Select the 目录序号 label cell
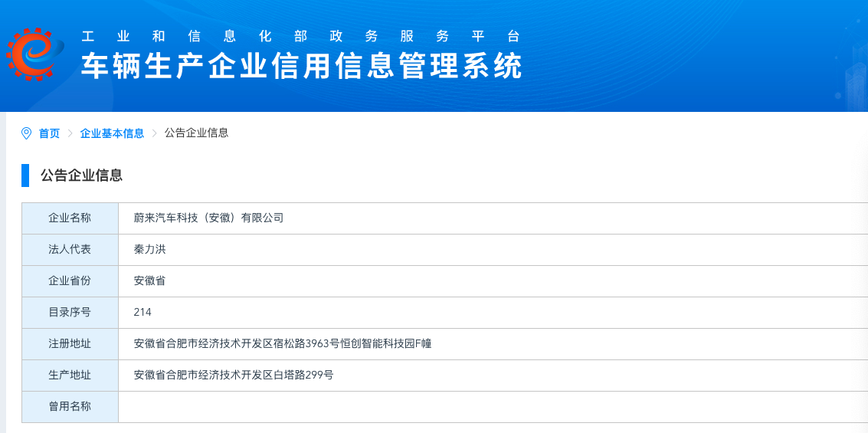This screenshot has height=433, width=868. pyautogui.click(x=70, y=313)
